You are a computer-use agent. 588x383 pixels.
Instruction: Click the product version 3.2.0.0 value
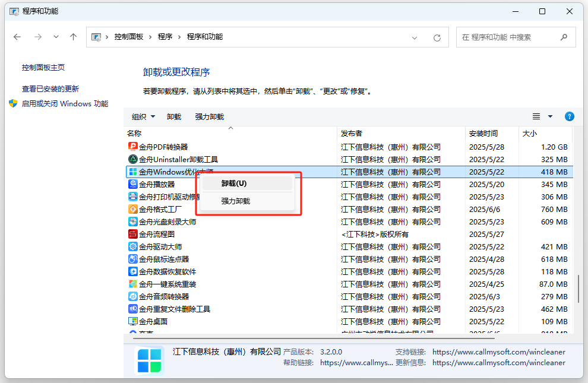click(x=331, y=352)
